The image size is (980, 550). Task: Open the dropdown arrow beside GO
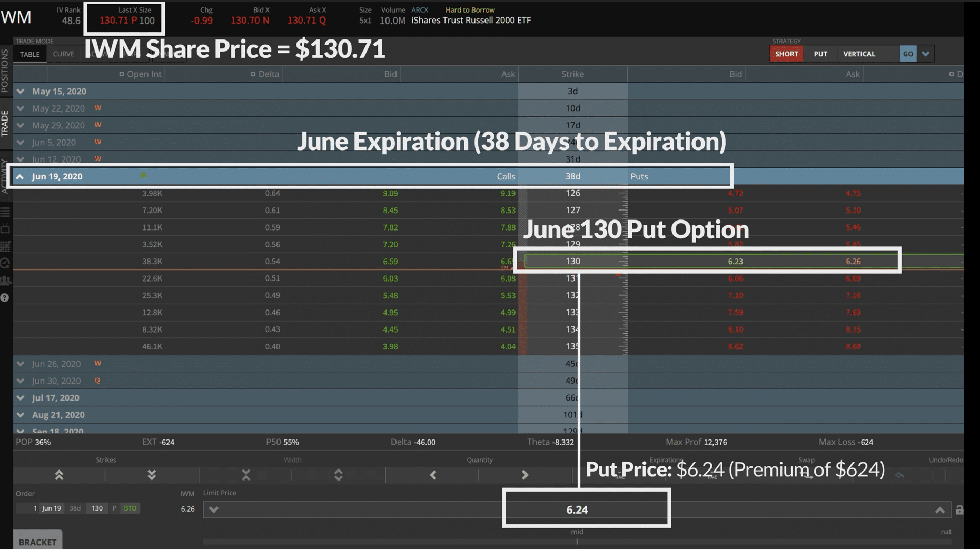click(x=925, y=54)
